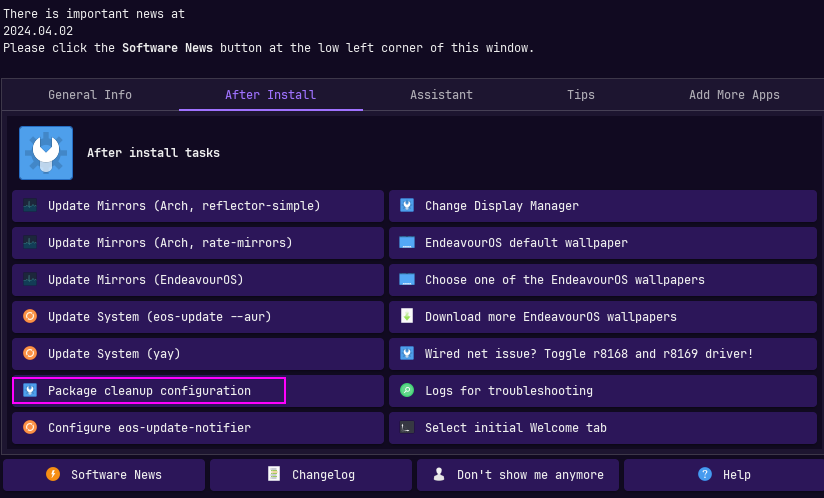This screenshot has width=824, height=498.
Task: Click wrench icon for Change Display Manager
Action: click(x=407, y=205)
